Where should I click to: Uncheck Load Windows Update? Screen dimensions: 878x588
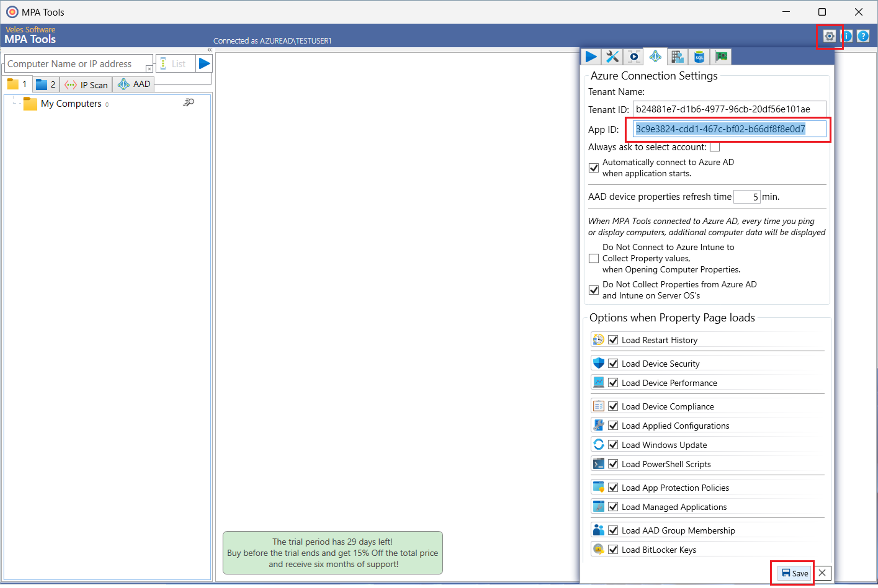tap(613, 444)
